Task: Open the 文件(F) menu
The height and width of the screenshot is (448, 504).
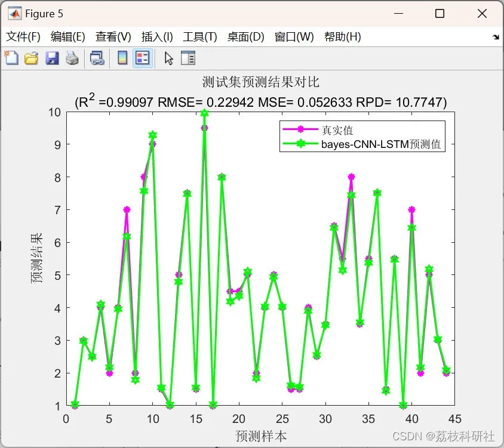Action: [x=23, y=36]
